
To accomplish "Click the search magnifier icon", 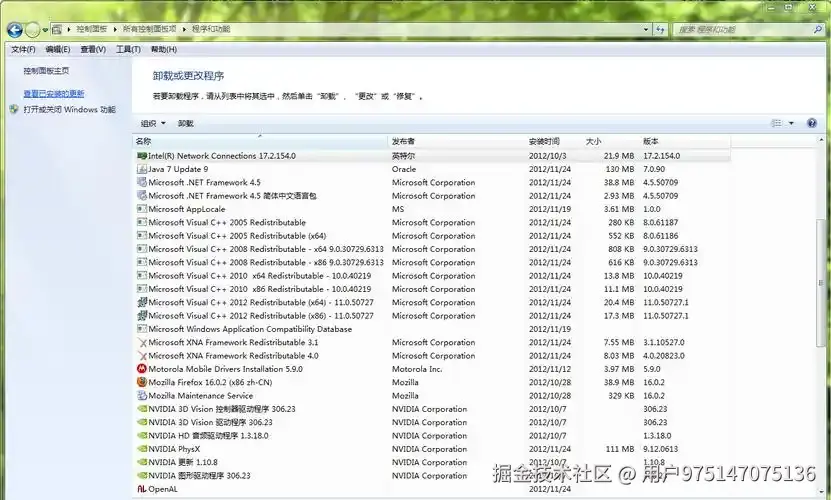I will point(818,29).
